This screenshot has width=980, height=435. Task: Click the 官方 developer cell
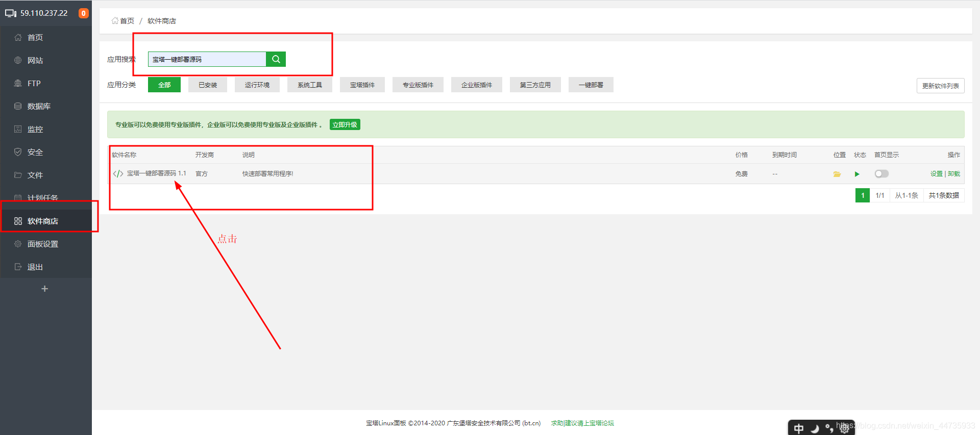click(x=202, y=174)
